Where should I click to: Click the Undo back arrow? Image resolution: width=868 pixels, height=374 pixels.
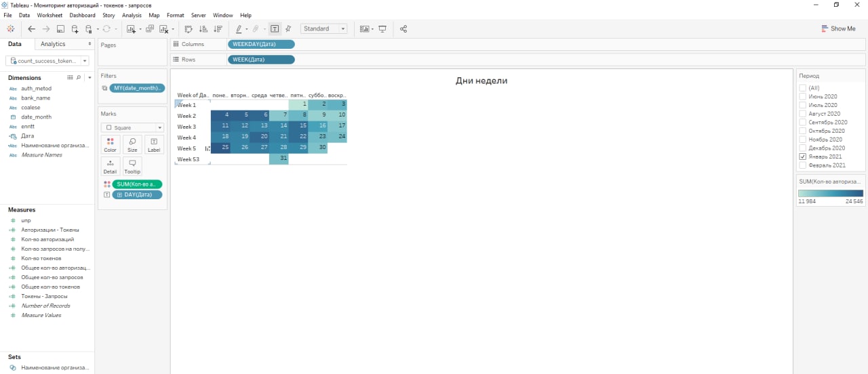click(32, 29)
